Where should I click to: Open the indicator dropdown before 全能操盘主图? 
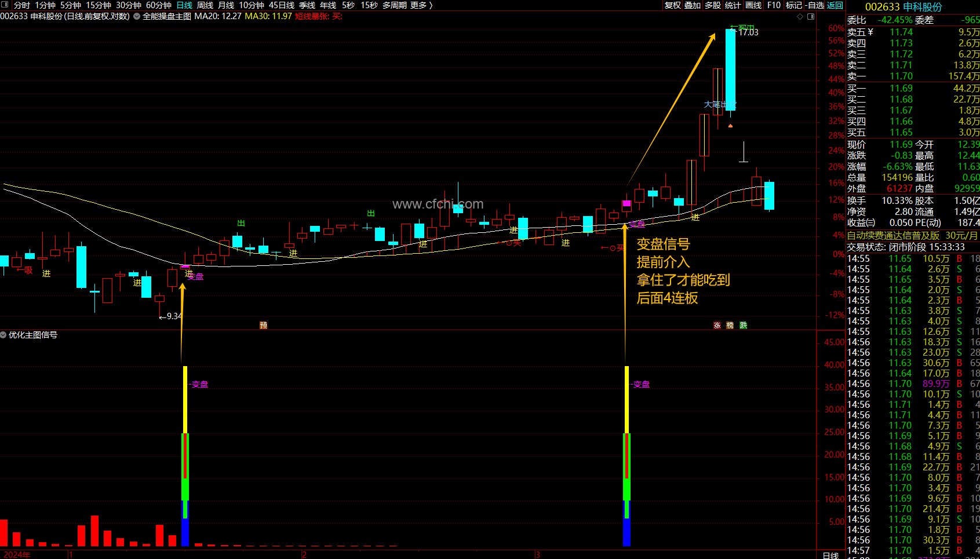[x=137, y=16]
